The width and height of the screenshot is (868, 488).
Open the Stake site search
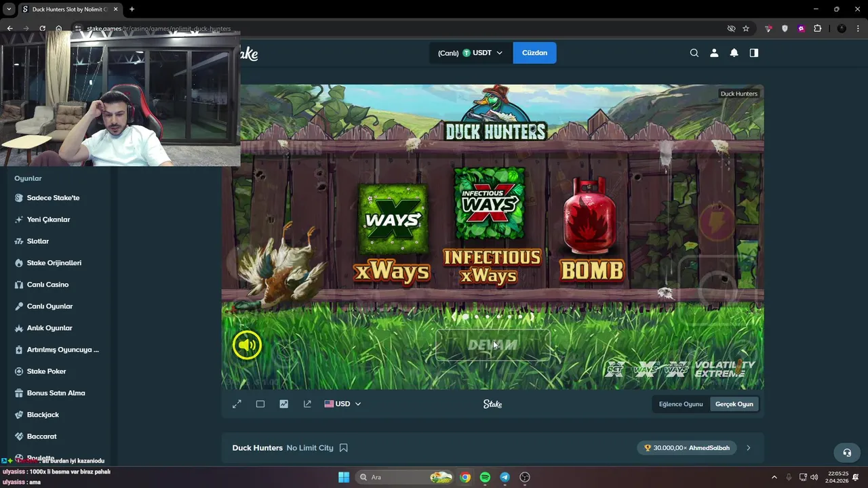tap(694, 53)
